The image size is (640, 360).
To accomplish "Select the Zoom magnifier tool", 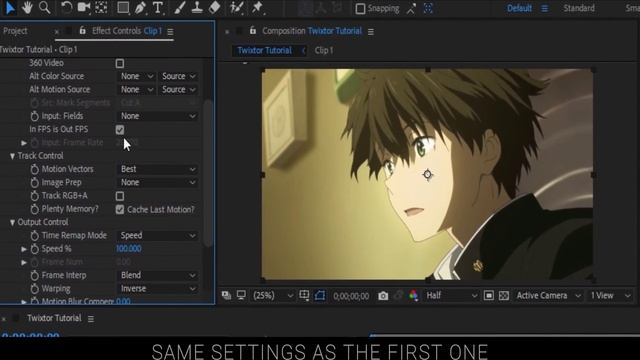I will 44,7.
